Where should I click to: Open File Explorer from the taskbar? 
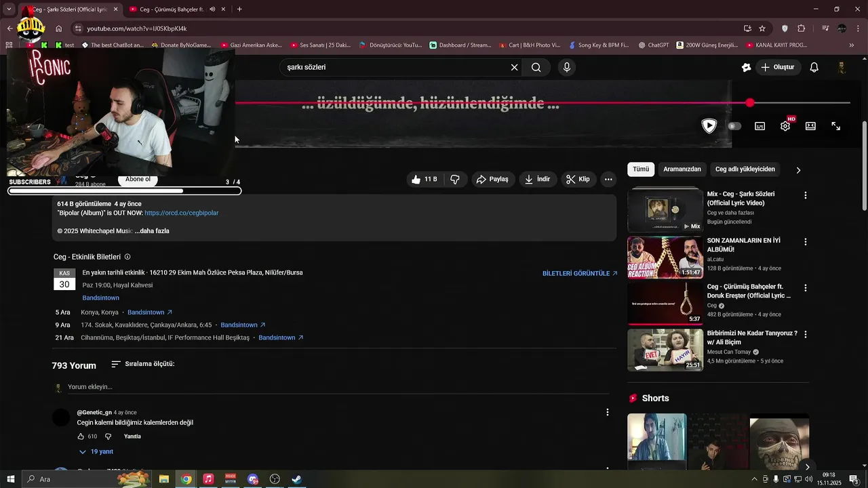pos(164,479)
